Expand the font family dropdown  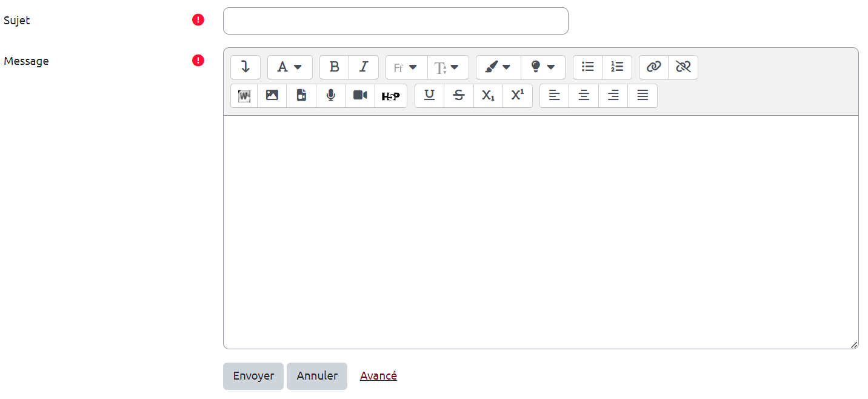406,67
